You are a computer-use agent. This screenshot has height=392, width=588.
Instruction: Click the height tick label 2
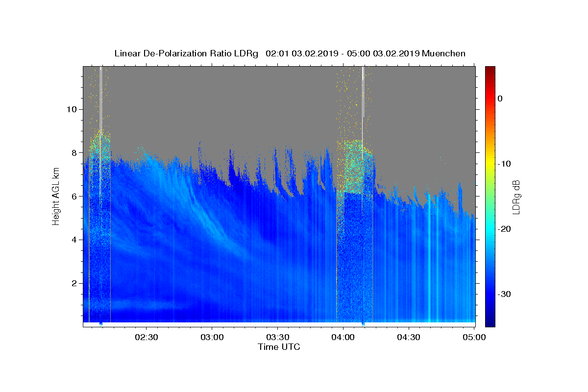(x=75, y=283)
